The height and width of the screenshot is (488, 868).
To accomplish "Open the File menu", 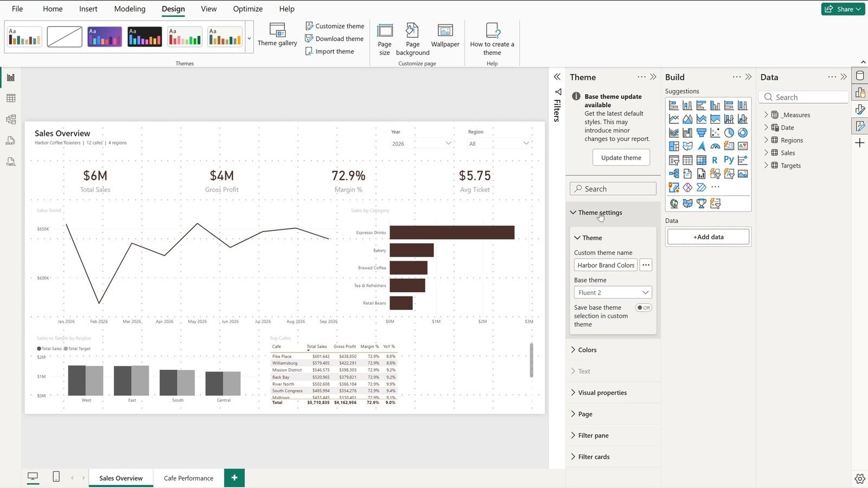I will click(x=17, y=9).
